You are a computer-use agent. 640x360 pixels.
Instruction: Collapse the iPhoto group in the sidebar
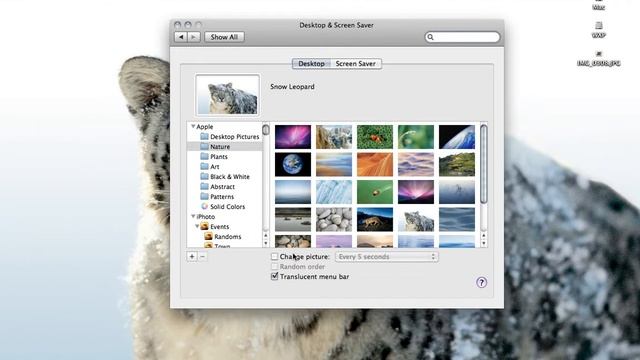(x=193, y=216)
